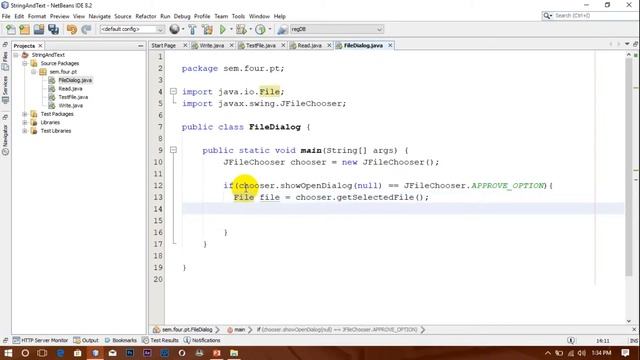Viewport: 640px width, 360px height.
Task: Click the Clean and Build Project icon
Action: pos(207,29)
